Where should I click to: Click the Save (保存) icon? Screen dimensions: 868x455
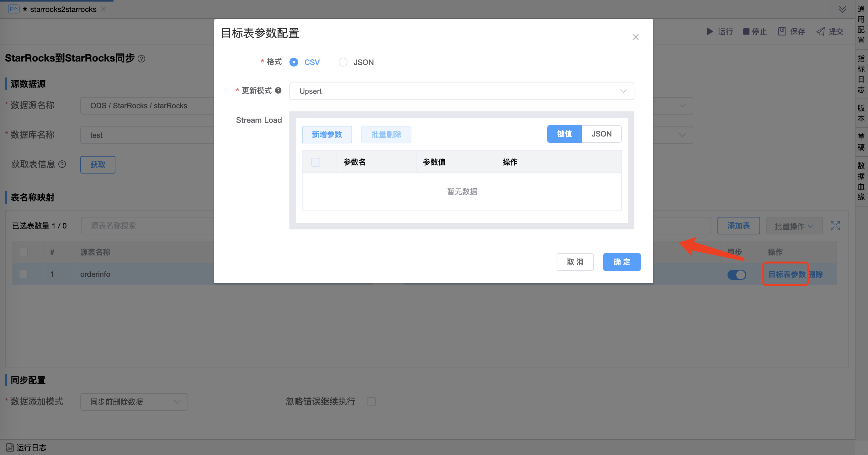782,32
